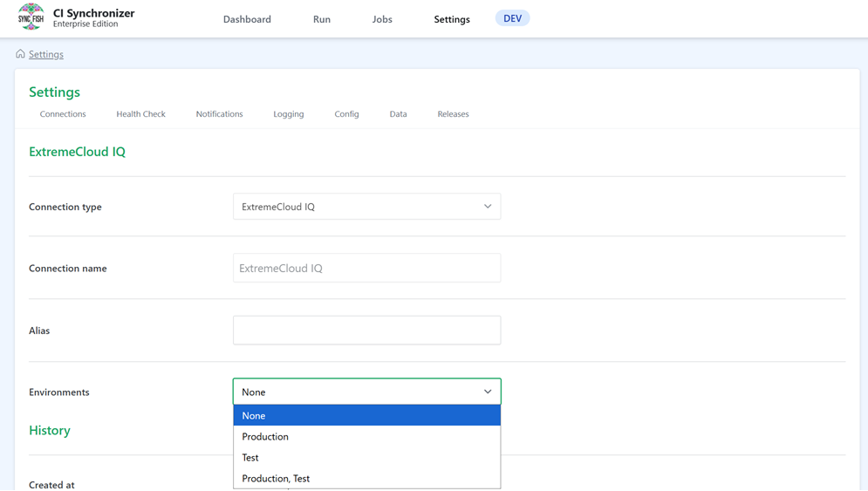
Task: Open the Connection type dropdown
Action: click(x=367, y=207)
